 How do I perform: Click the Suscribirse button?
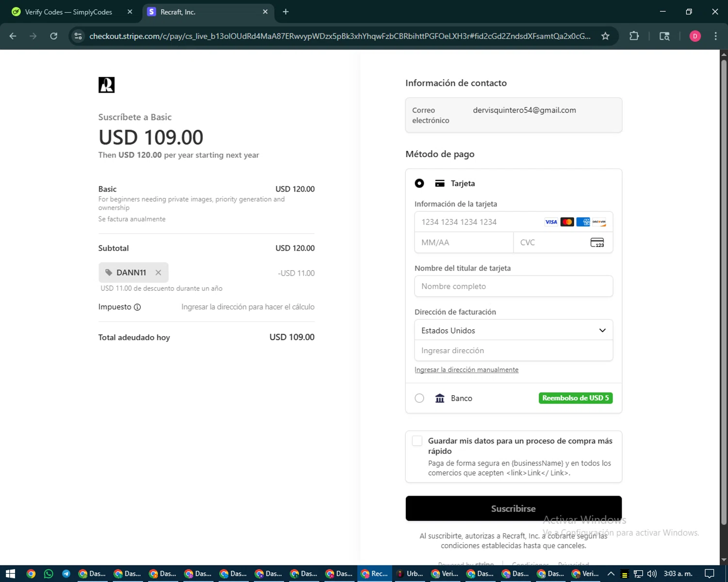pyautogui.click(x=513, y=508)
